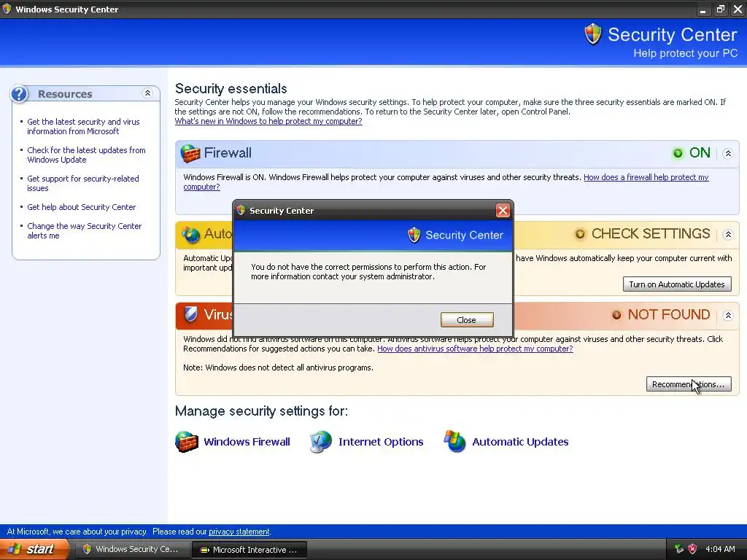This screenshot has width=747, height=560.
Task: Click the Start button
Action: [x=34, y=549]
